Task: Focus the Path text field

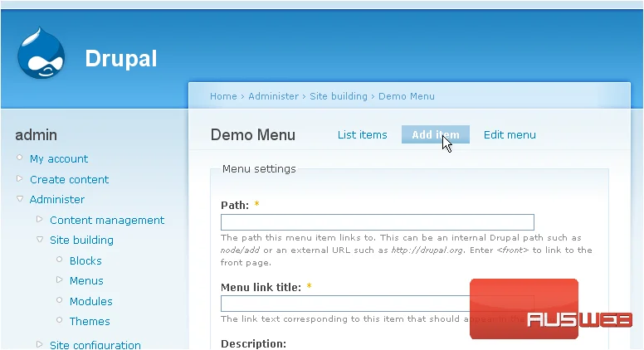Action: tap(378, 222)
